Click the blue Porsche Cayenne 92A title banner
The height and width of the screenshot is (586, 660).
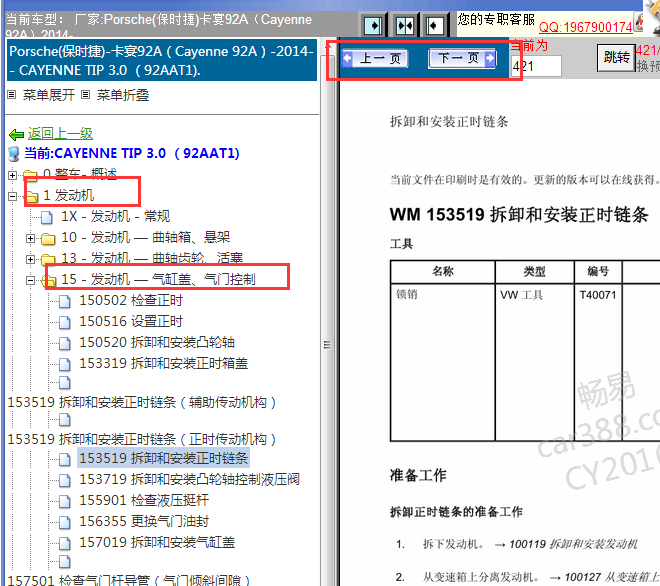coord(162,61)
